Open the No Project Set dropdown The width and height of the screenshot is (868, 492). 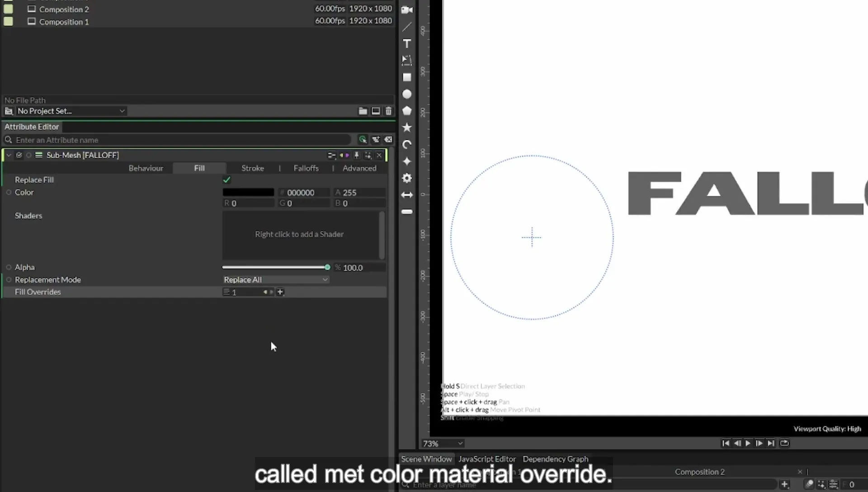(71, 111)
